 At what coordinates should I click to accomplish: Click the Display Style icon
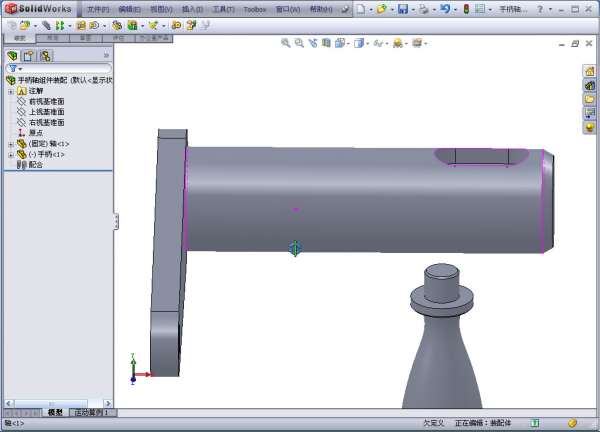[359, 43]
